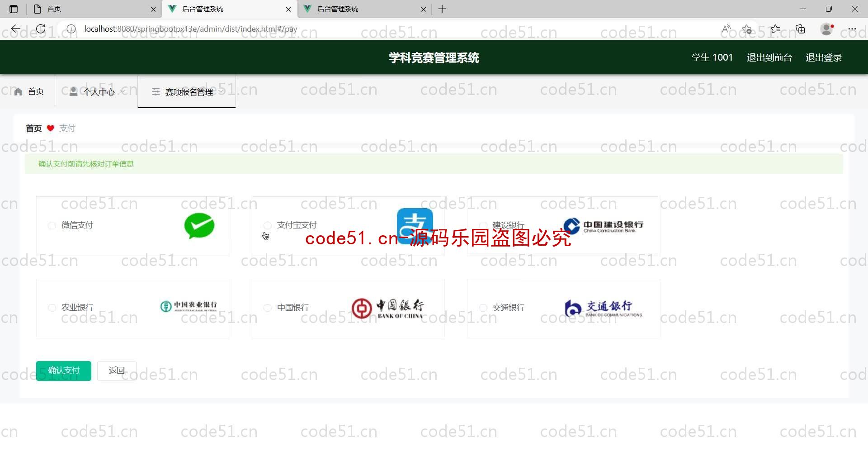Click the 确认支付 button
868x466 pixels.
[64, 371]
